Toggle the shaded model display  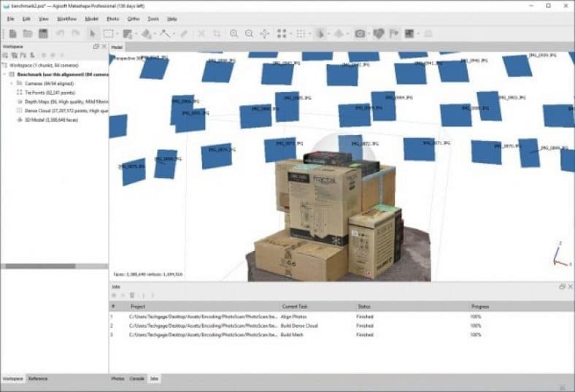320,34
